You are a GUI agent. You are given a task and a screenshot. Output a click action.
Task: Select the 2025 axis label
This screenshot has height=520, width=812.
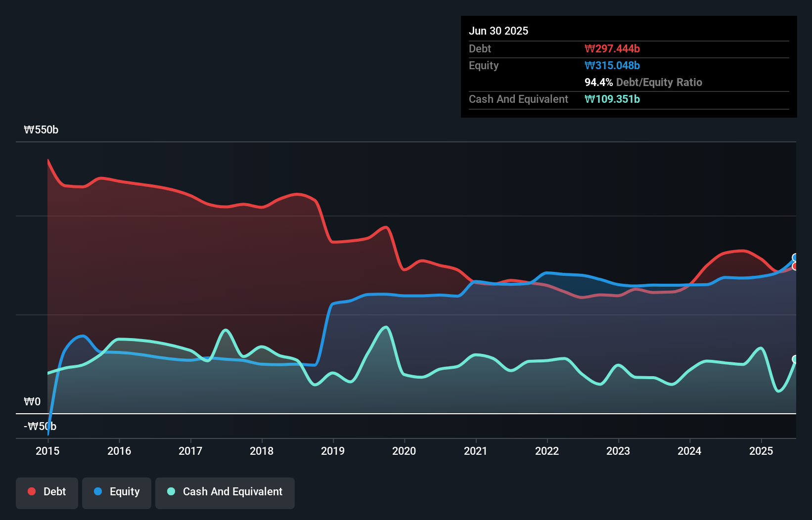(761, 451)
